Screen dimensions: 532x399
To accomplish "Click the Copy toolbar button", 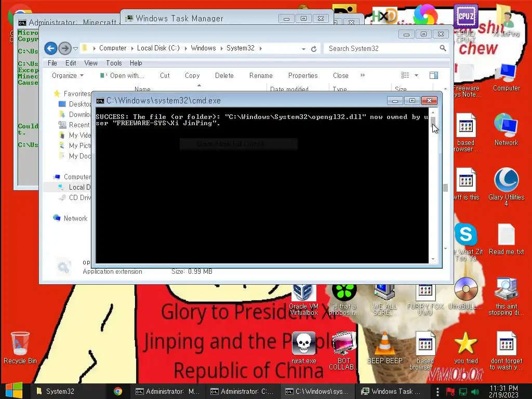I will [x=192, y=75].
